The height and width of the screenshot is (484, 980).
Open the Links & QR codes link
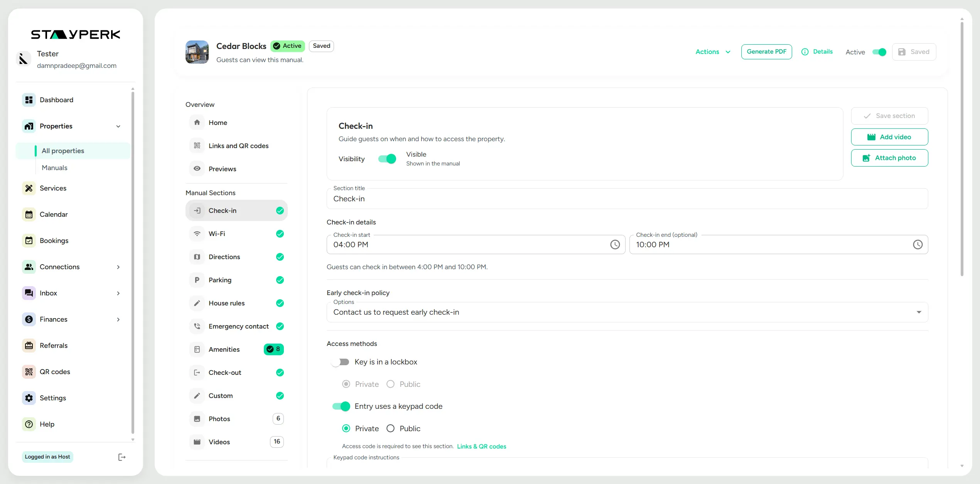tap(481, 446)
